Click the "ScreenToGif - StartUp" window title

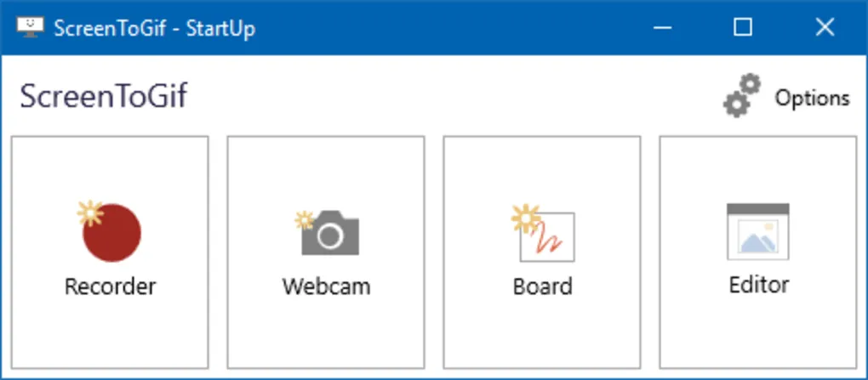pyautogui.click(x=154, y=28)
